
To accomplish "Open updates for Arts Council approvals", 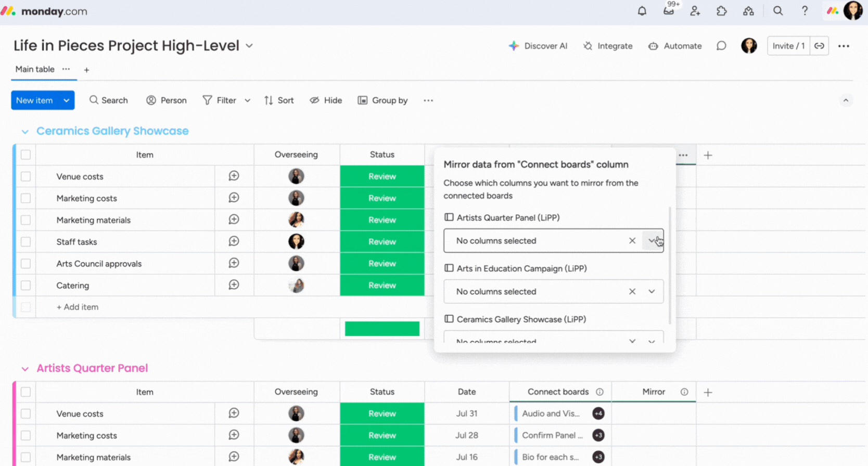I will point(234,263).
